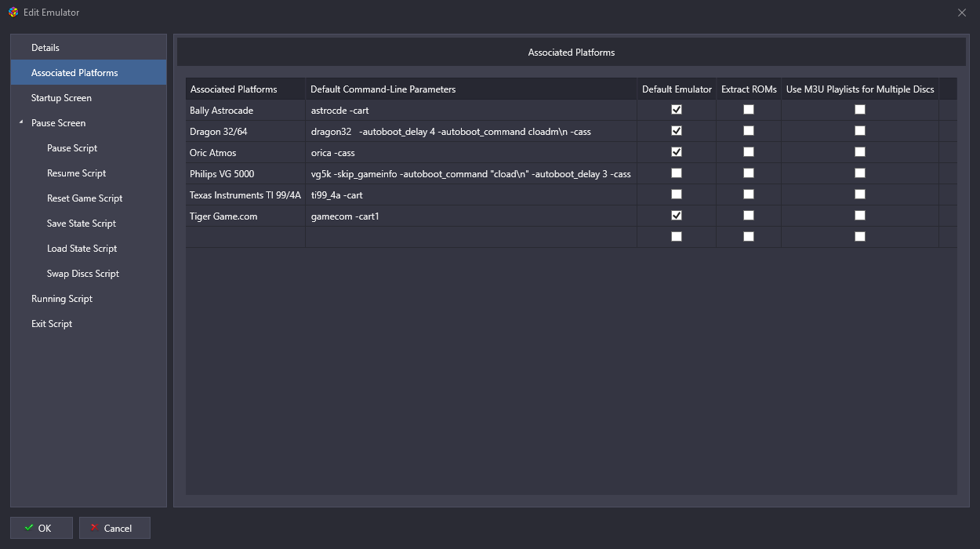980x549 pixels.
Task: Select the Oric Atmos platform cell
Action: [245, 153]
